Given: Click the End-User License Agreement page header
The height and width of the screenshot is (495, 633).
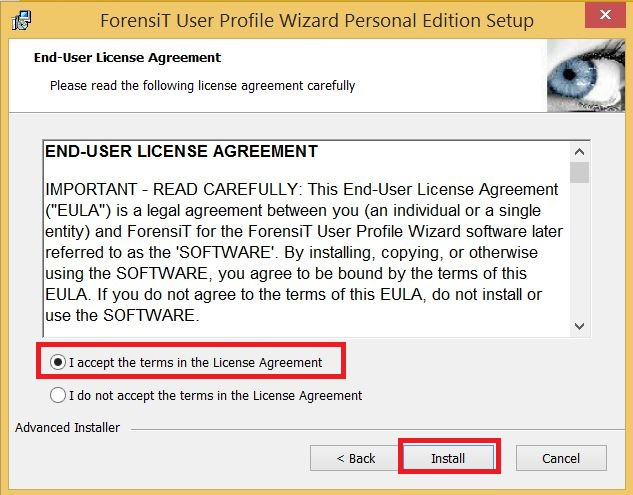Looking at the screenshot, I should point(127,58).
